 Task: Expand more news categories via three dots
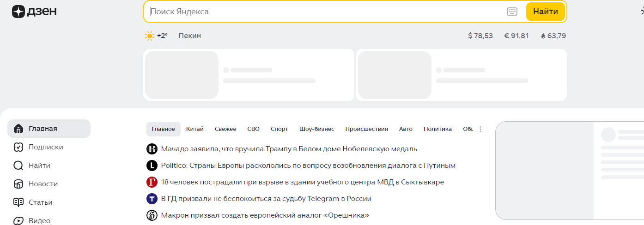point(480,129)
